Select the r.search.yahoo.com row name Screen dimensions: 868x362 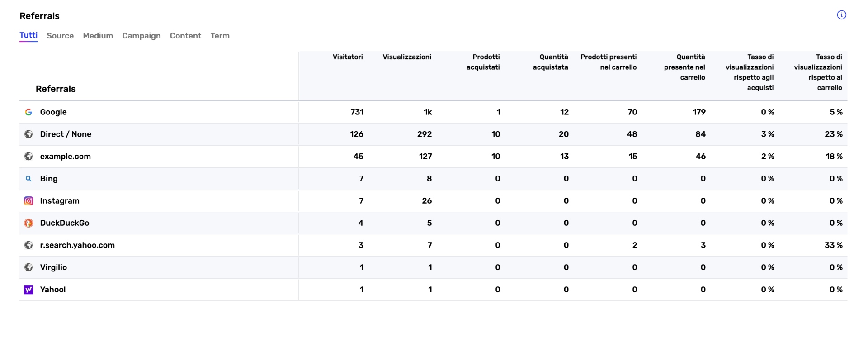[x=77, y=245]
